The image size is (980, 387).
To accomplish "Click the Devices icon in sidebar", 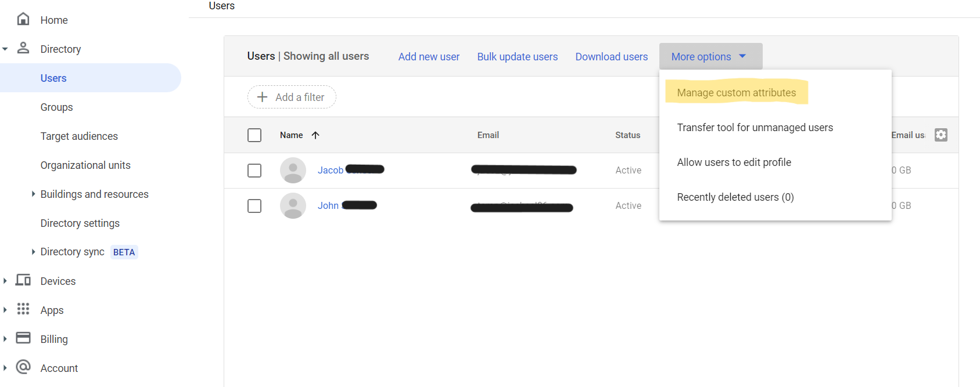I will pyautogui.click(x=23, y=280).
